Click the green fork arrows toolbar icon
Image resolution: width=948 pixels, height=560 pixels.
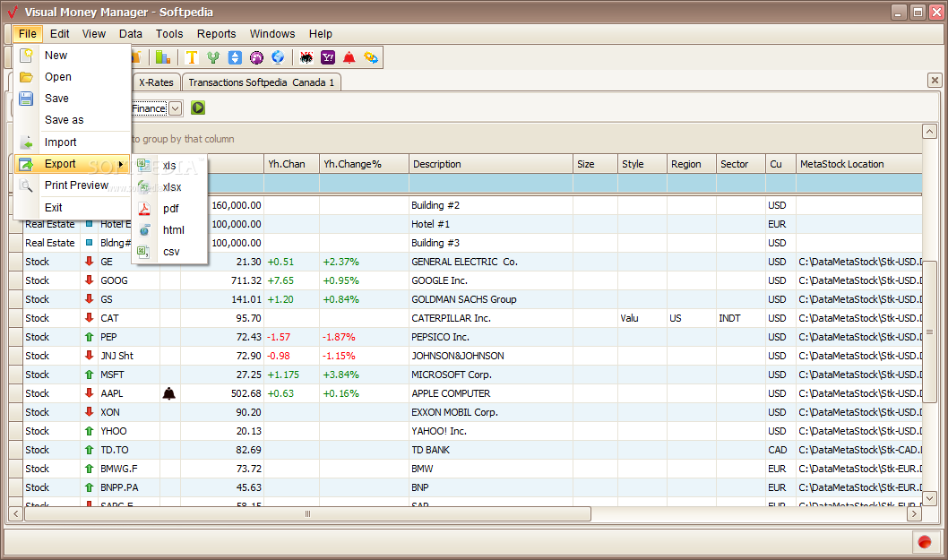pyautogui.click(x=213, y=57)
